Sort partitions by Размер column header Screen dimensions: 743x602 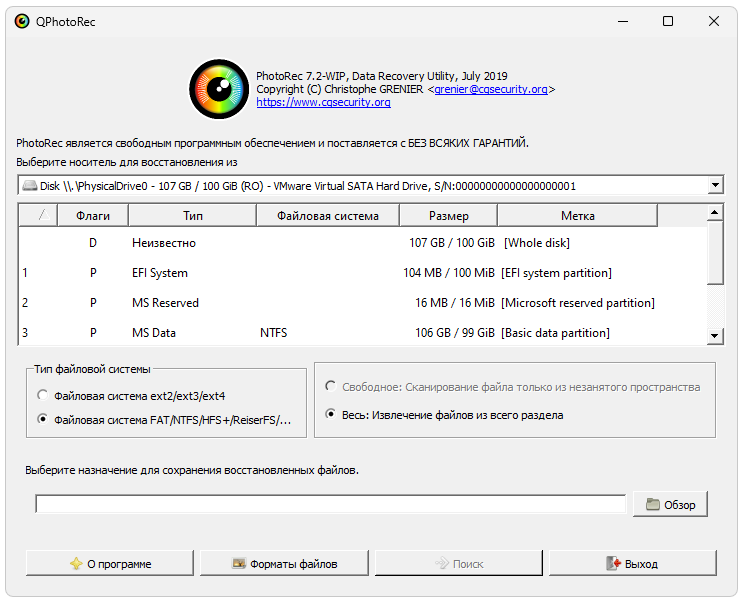448,216
